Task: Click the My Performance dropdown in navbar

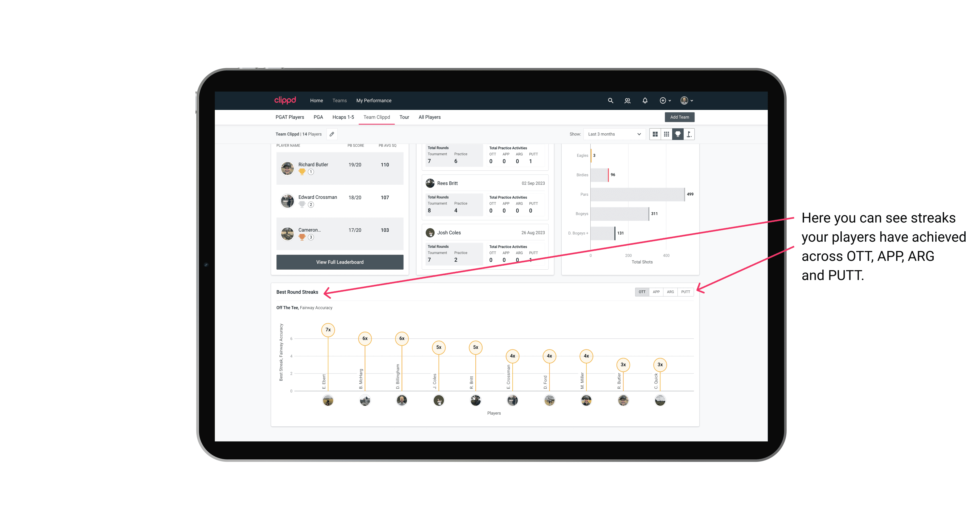Action: pyautogui.click(x=374, y=101)
